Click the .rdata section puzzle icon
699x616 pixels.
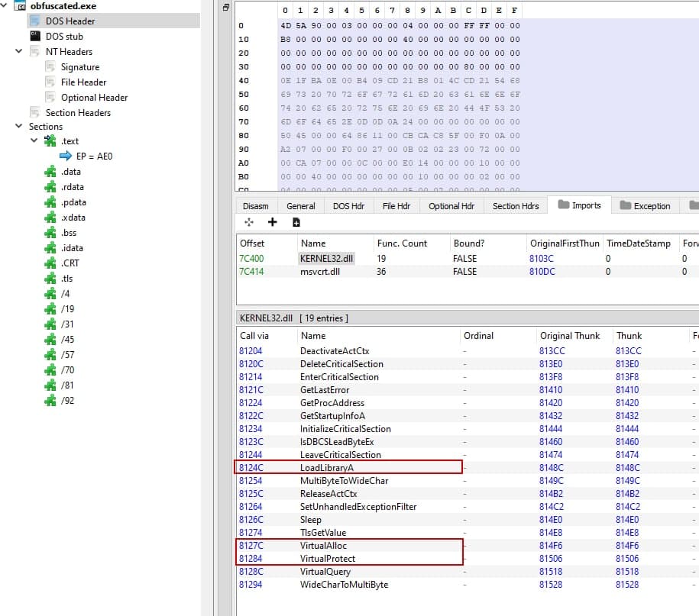click(x=50, y=187)
